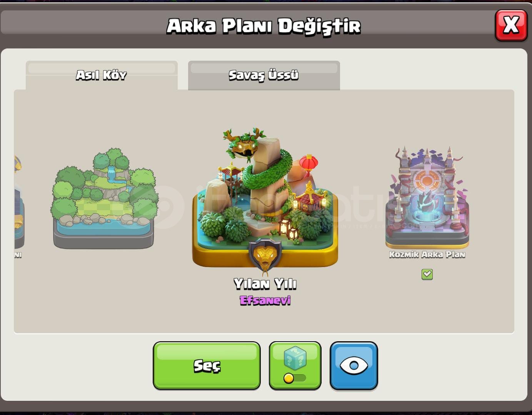This screenshot has height=415, width=532.
Task: Close the Arka Planı Değiştir window
Action: point(511,25)
